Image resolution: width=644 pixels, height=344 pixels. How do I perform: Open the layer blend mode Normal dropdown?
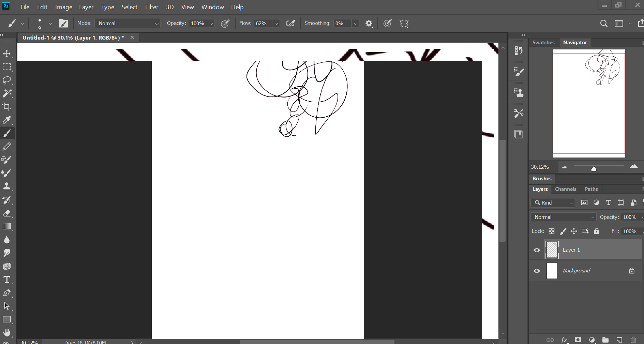pos(563,217)
